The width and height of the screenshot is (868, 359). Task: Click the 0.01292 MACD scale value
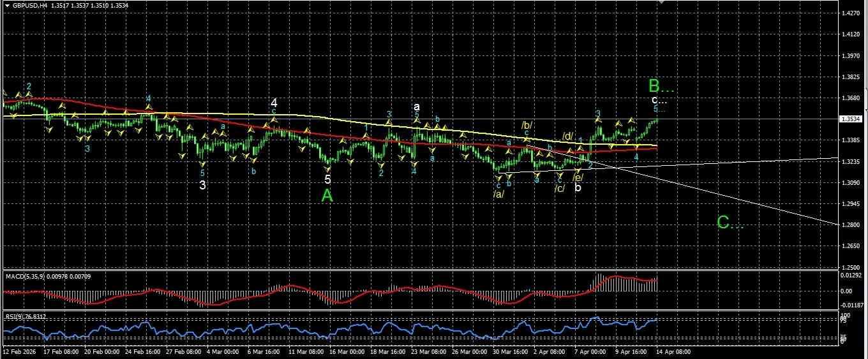[851, 274]
